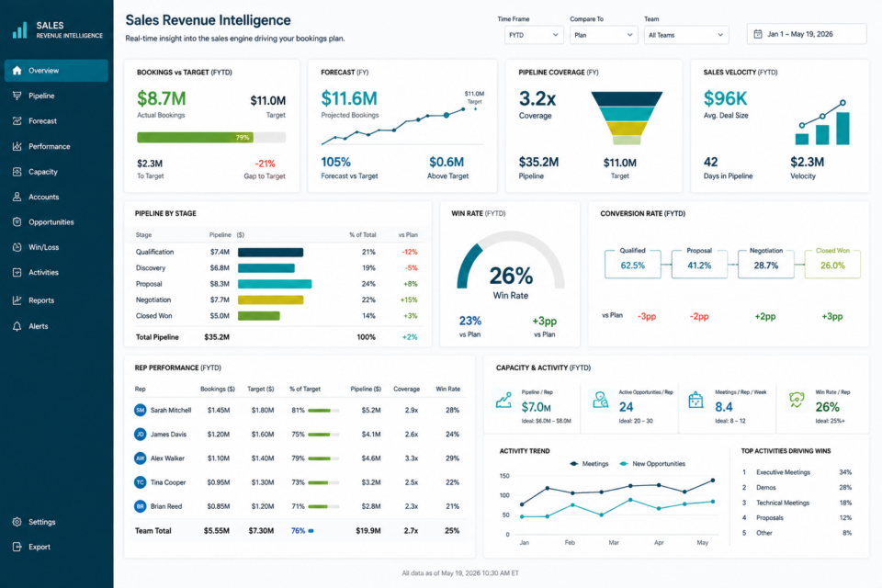The height and width of the screenshot is (588, 882).
Task: Click the Activities sidebar icon
Action: [17, 272]
